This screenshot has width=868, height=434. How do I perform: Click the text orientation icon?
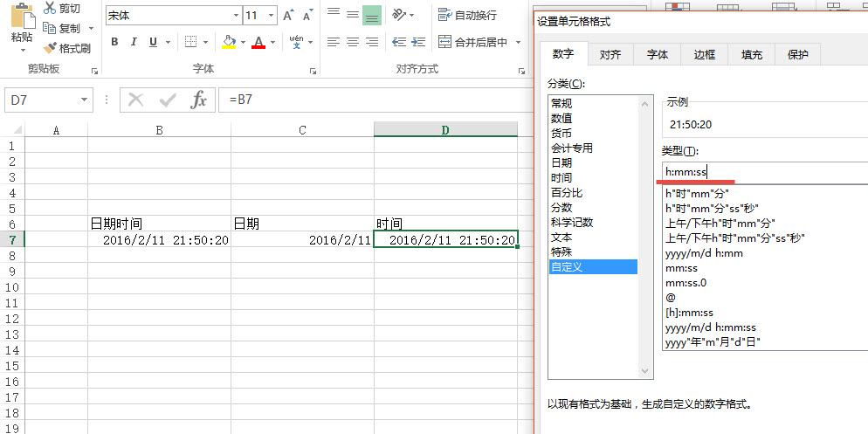399,15
